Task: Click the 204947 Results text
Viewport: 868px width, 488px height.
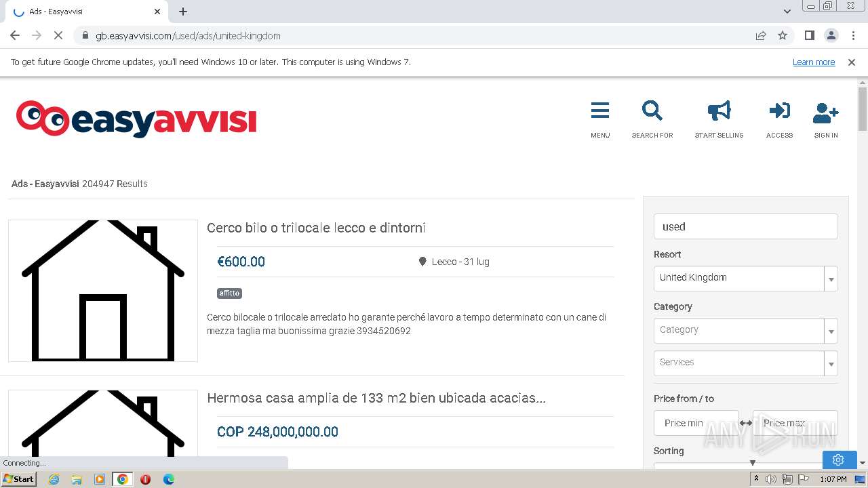Action: 115,184
